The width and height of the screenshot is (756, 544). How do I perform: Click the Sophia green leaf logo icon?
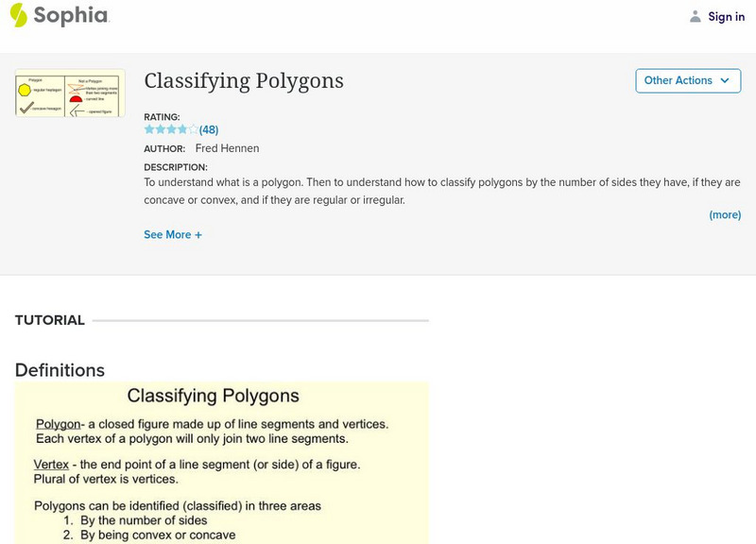pos(19,15)
